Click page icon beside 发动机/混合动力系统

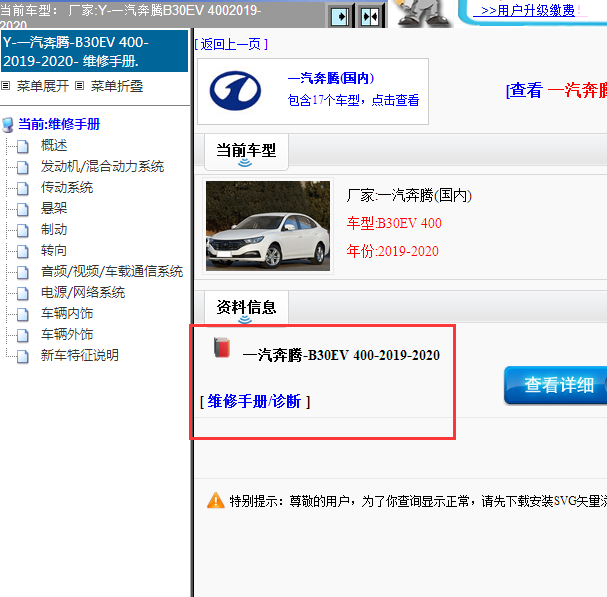(x=23, y=167)
